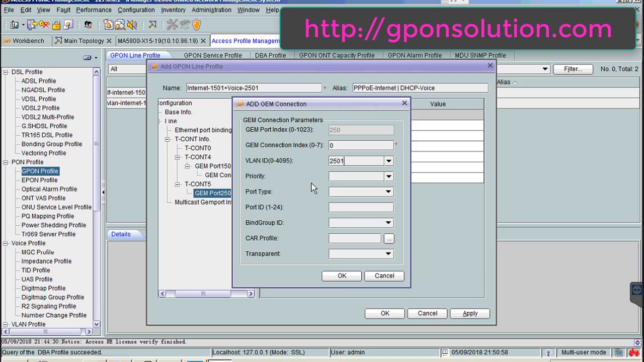
Task: Click the Filter... button
Action: click(x=573, y=69)
